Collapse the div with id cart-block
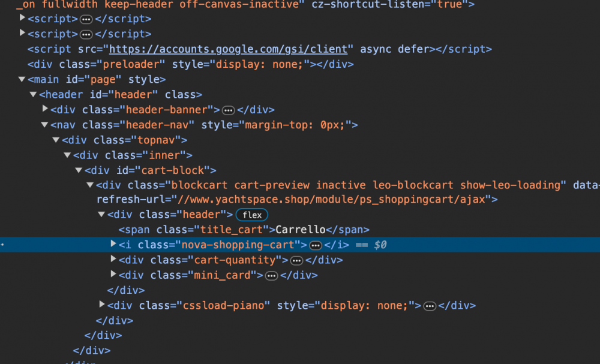This screenshot has width=600, height=364. [x=78, y=170]
